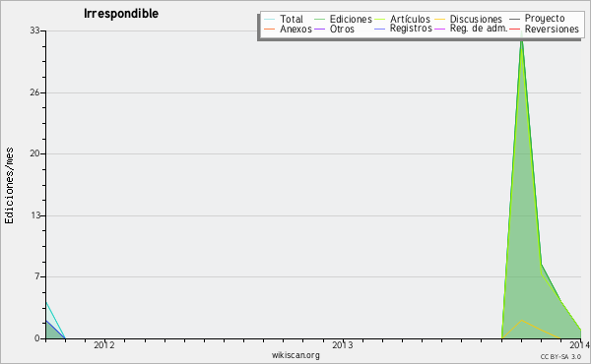Screen dimensions: 591x364
Task: Click the cyan Total legend line swatch
Action: 269,19
